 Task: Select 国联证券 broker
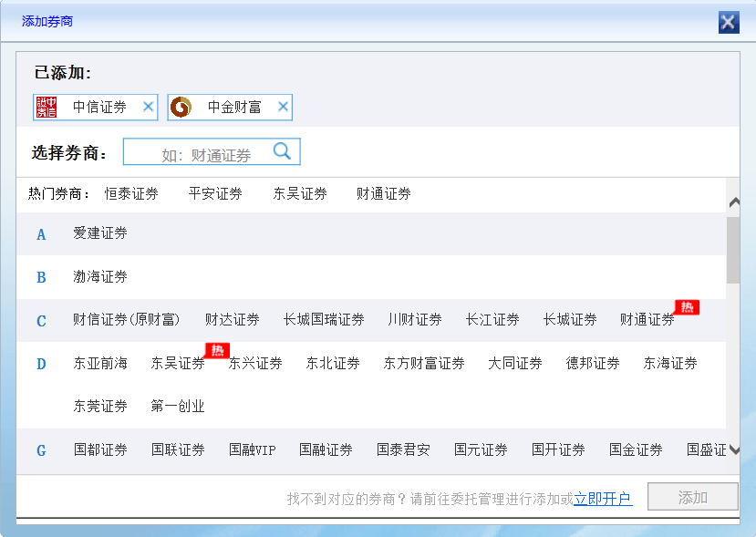178,449
